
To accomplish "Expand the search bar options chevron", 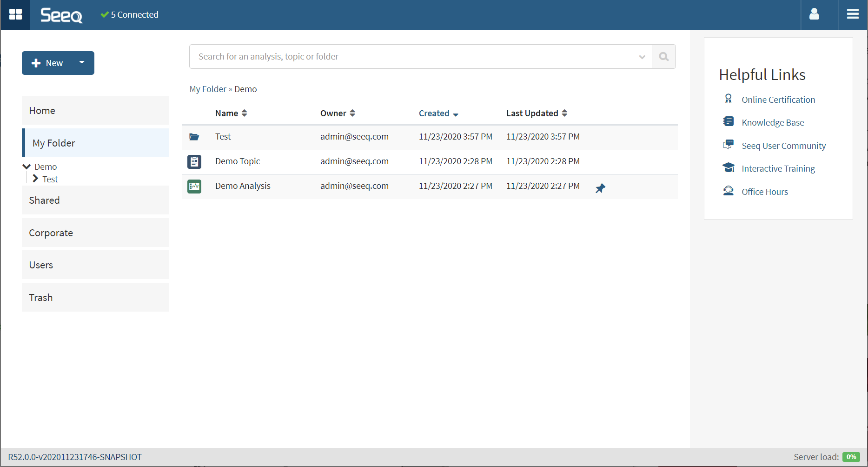I will tap(642, 57).
